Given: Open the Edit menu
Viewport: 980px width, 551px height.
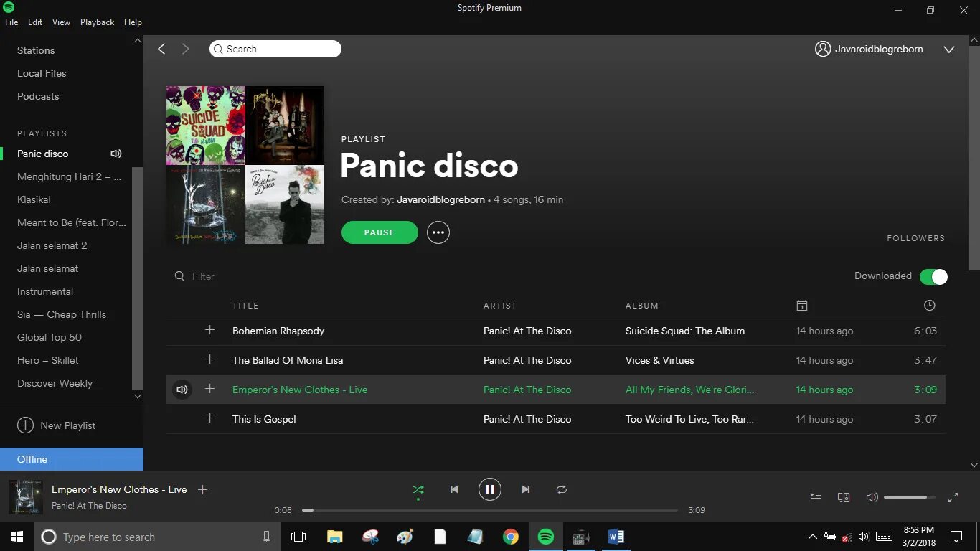Looking at the screenshot, I should click(x=35, y=22).
